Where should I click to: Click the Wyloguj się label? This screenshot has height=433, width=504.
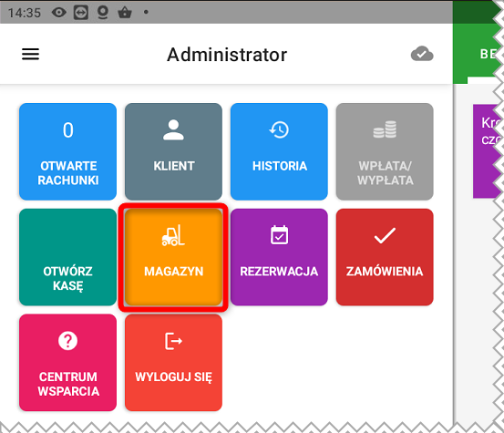[x=173, y=376]
